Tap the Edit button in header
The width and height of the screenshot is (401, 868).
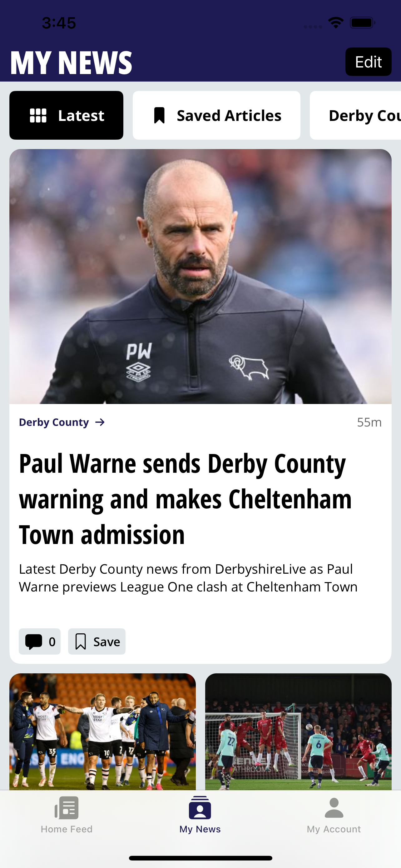coord(368,62)
